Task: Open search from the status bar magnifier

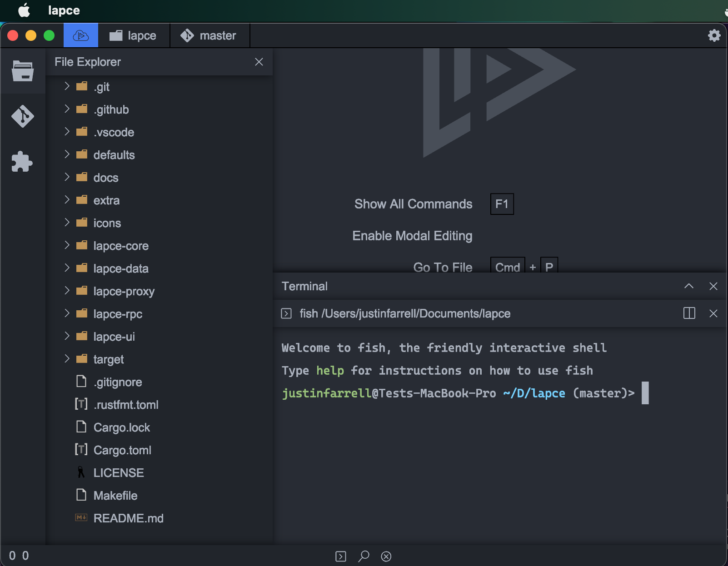Action: click(x=363, y=556)
